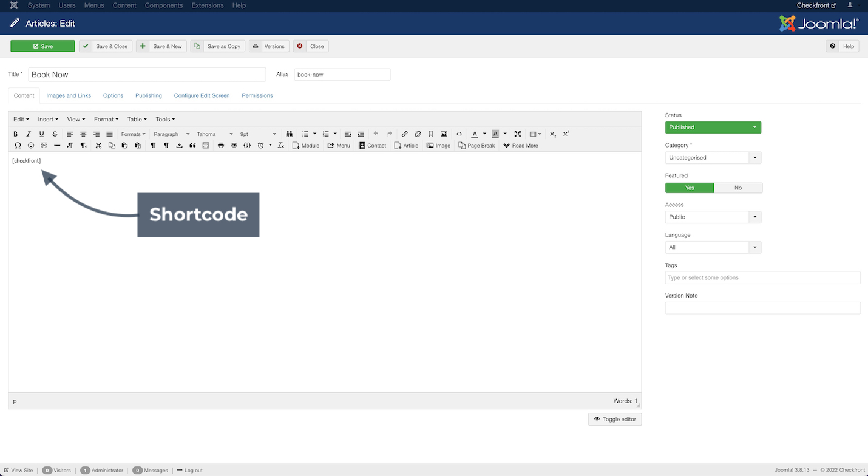Open the Language All dropdown
This screenshot has height=476, width=868.
(x=713, y=247)
